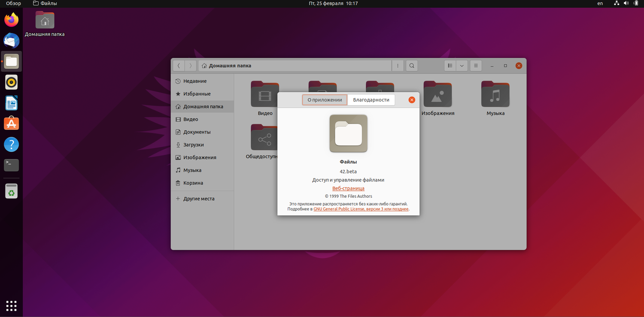Click the network icon in the top bar
The image size is (644, 317).
[617, 3]
